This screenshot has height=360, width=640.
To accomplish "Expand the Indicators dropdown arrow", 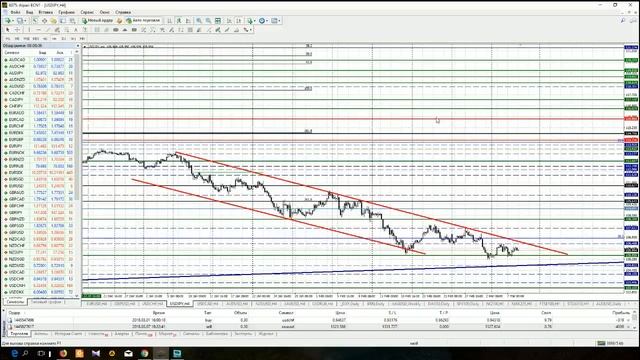I will [255, 20].
